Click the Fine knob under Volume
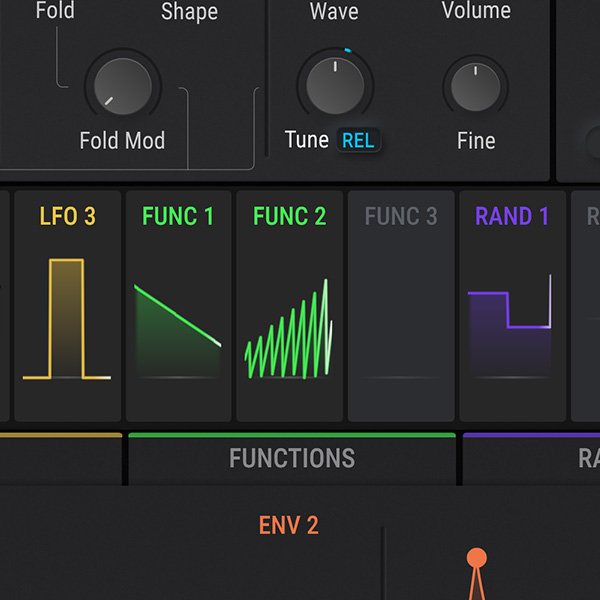Image resolution: width=600 pixels, height=600 pixels. click(476, 87)
